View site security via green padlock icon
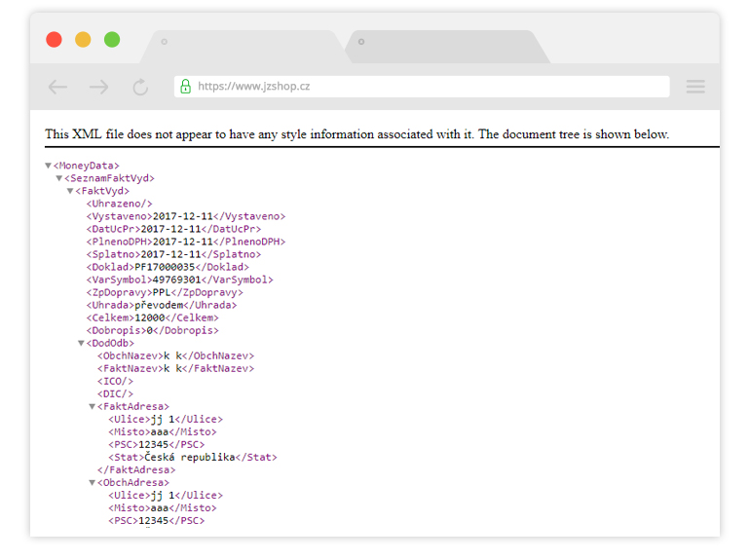This screenshot has width=750, height=560. pyautogui.click(x=186, y=86)
